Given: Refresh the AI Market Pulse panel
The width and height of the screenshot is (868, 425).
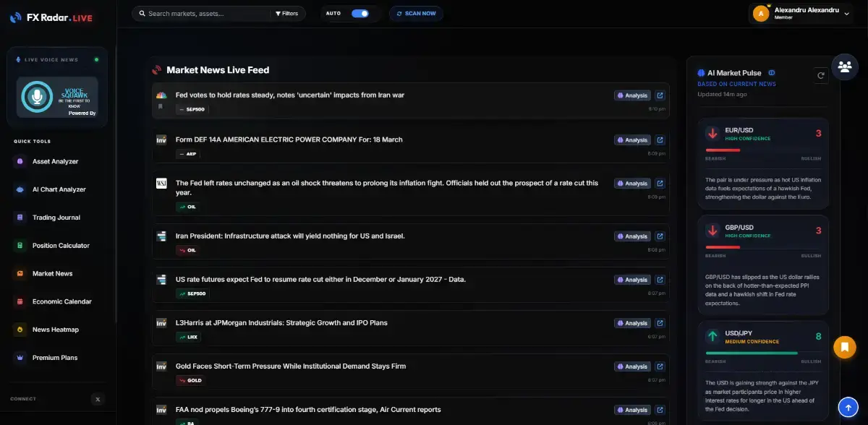Looking at the screenshot, I should 820,74.
